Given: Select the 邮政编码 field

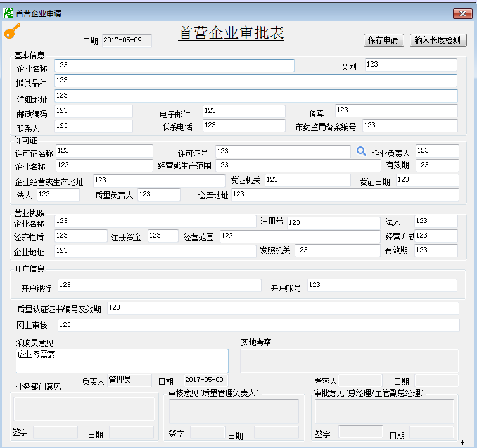Looking at the screenshot, I should [x=94, y=111].
